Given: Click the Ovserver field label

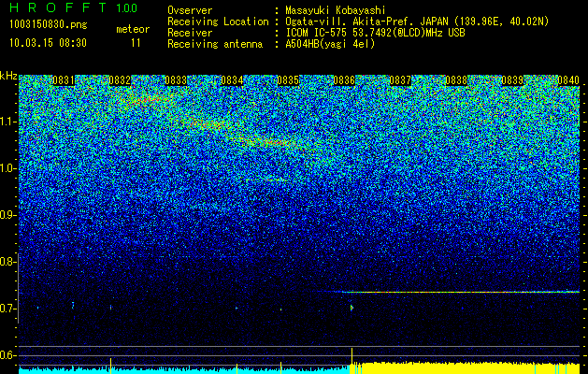Looking at the screenshot, I should coord(190,10).
